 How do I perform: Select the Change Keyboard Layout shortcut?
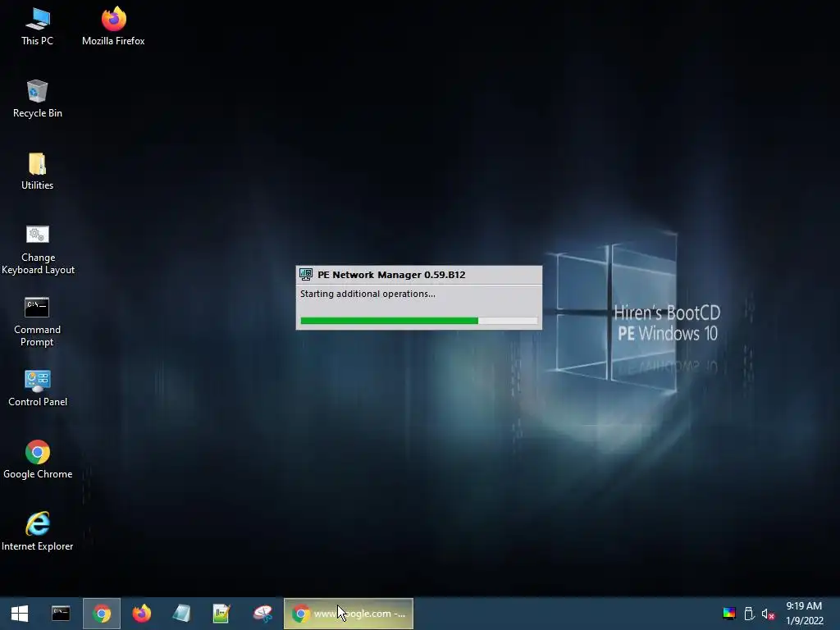click(38, 250)
